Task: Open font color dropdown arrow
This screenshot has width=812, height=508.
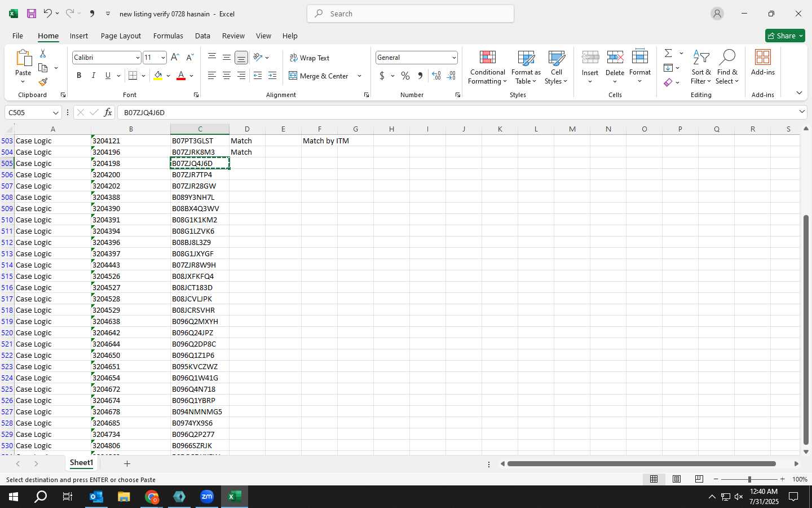Action: tap(191, 76)
